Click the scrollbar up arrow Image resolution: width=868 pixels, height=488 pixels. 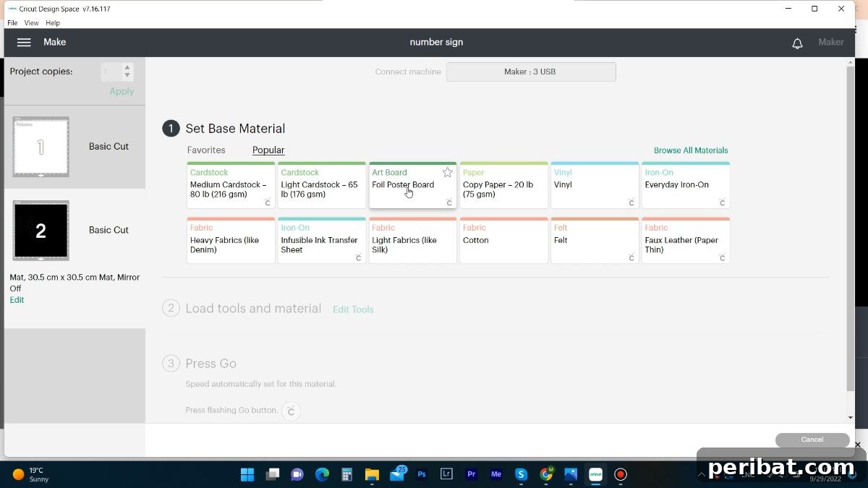(x=851, y=64)
